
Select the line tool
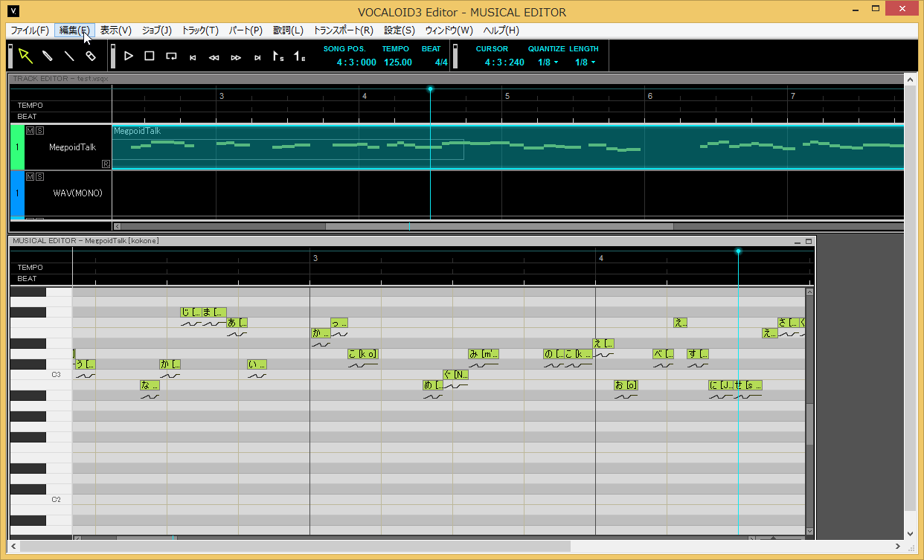click(x=68, y=56)
